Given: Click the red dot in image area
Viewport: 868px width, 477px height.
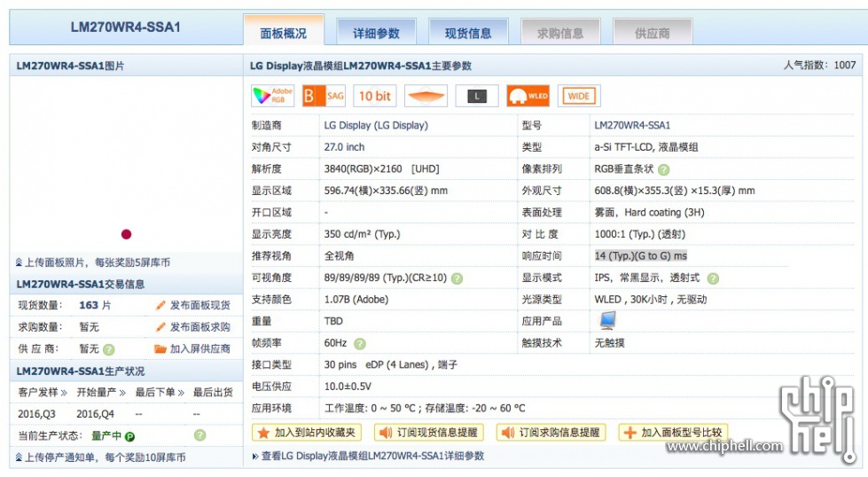Looking at the screenshot, I should click(126, 234).
